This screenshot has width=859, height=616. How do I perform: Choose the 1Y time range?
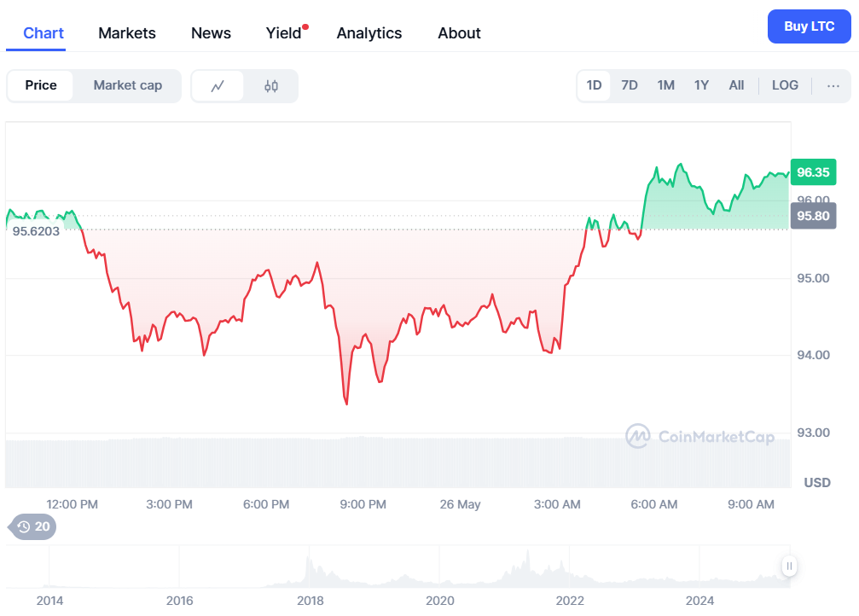[x=701, y=85]
